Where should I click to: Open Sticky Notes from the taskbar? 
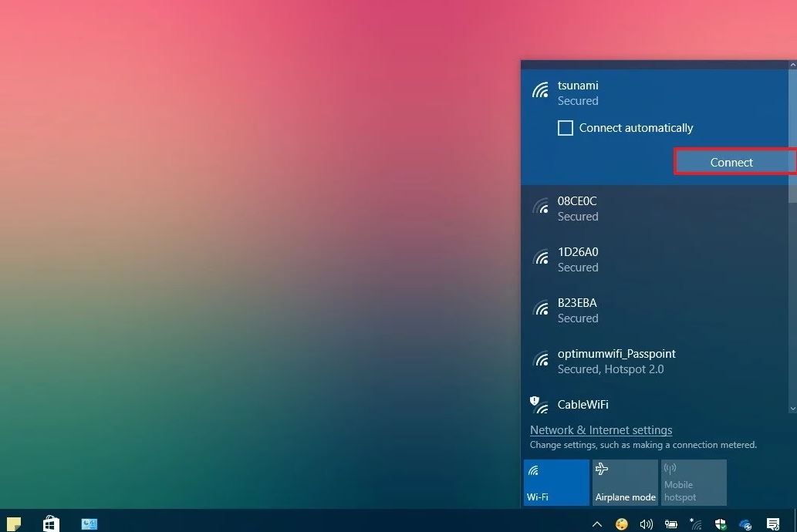pyautogui.click(x=14, y=524)
